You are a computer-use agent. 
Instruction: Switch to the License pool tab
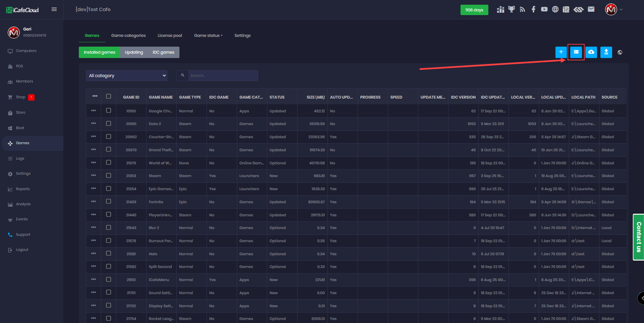pos(170,36)
